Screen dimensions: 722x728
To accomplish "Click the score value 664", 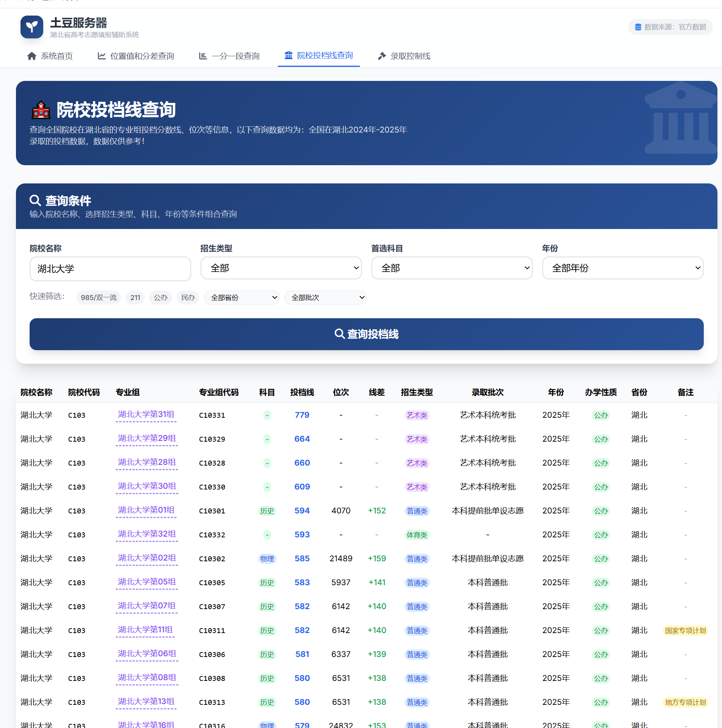I will tap(302, 439).
